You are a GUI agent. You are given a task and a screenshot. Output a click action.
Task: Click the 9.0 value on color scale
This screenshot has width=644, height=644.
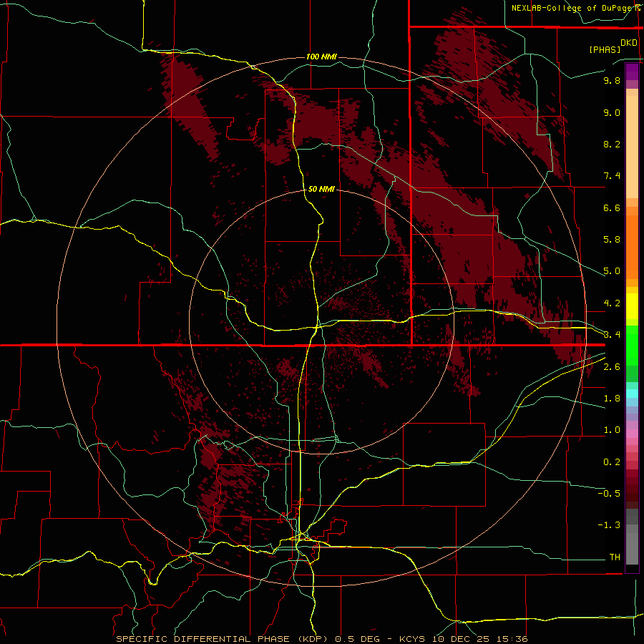point(612,112)
